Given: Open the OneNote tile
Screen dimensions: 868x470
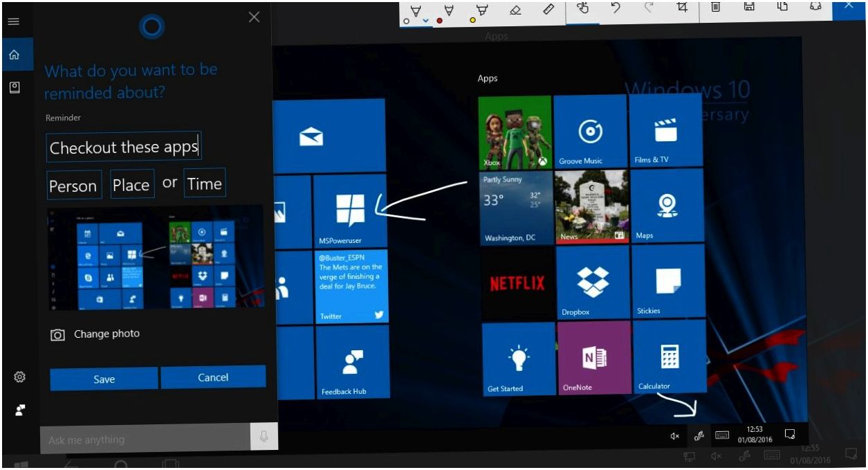Looking at the screenshot, I should (x=595, y=358).
